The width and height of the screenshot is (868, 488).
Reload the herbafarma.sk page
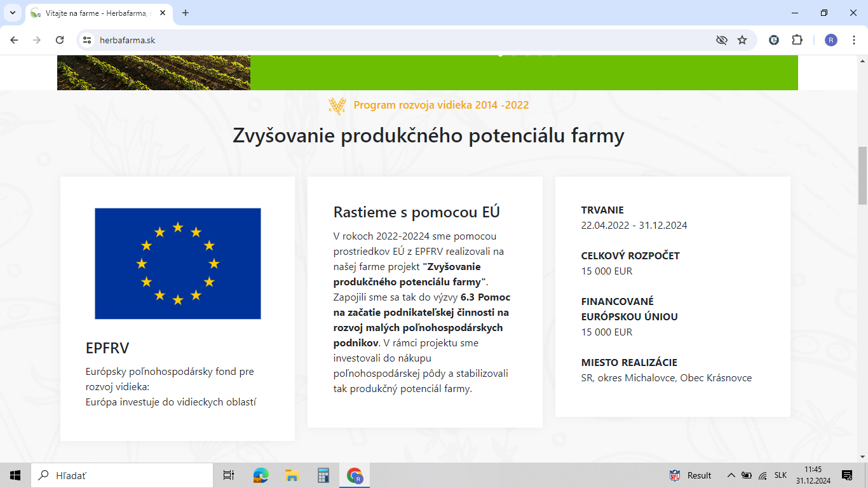click(x=60, y=40)
